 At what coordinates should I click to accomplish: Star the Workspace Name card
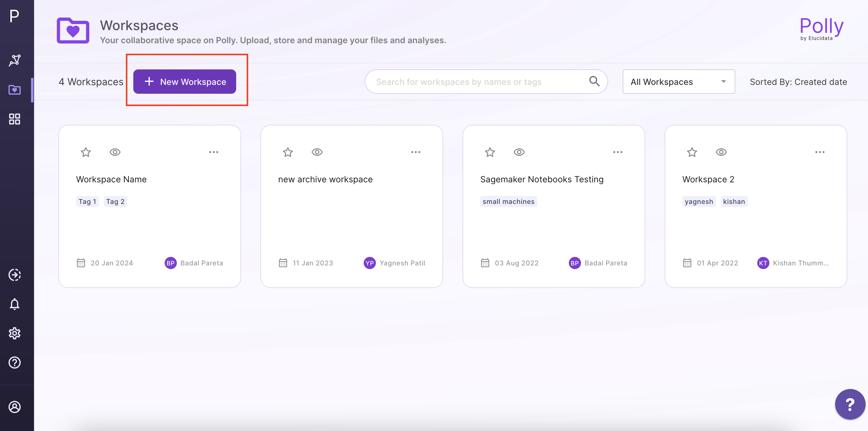(86, 152)
